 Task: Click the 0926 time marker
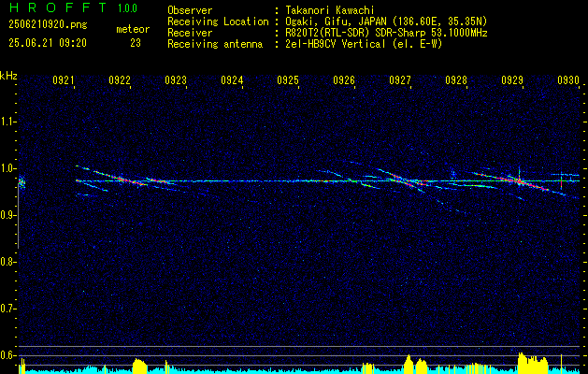[344, 80]
